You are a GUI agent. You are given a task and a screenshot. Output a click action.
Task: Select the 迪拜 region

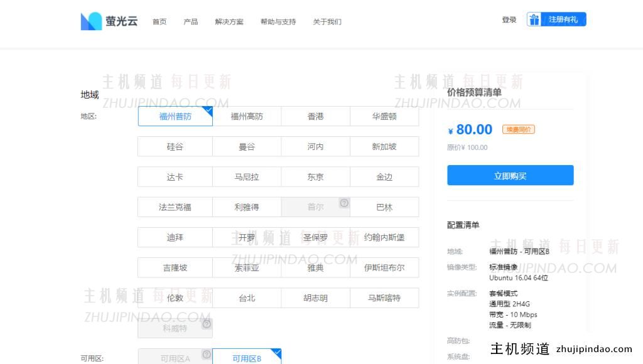(x=175, y=237)
